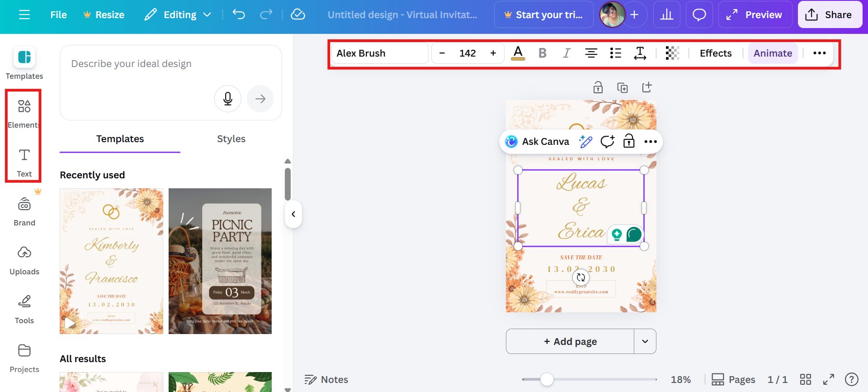Select the Kimberly & Francisco template
The height and width of the screenshot is (392, 868).
111,261
